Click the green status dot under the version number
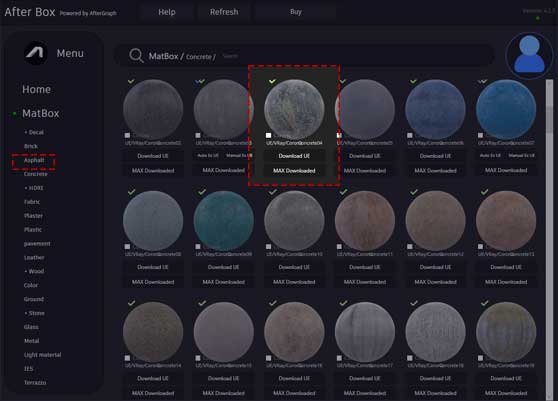Image resolution: width=558 pixels, height=401 pixels. [x=538, y=18]
